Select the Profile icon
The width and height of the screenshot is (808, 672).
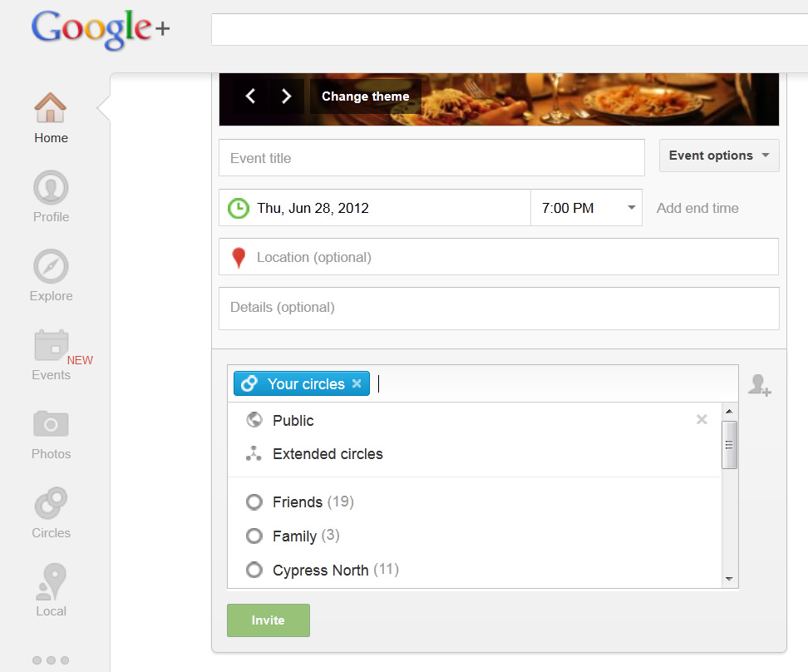(x=51, y=195)
